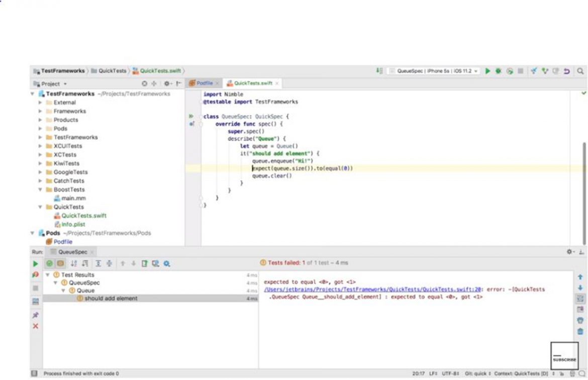Toggle Show Ignored tests filter

pyautogui.click(x=61, y=263)
